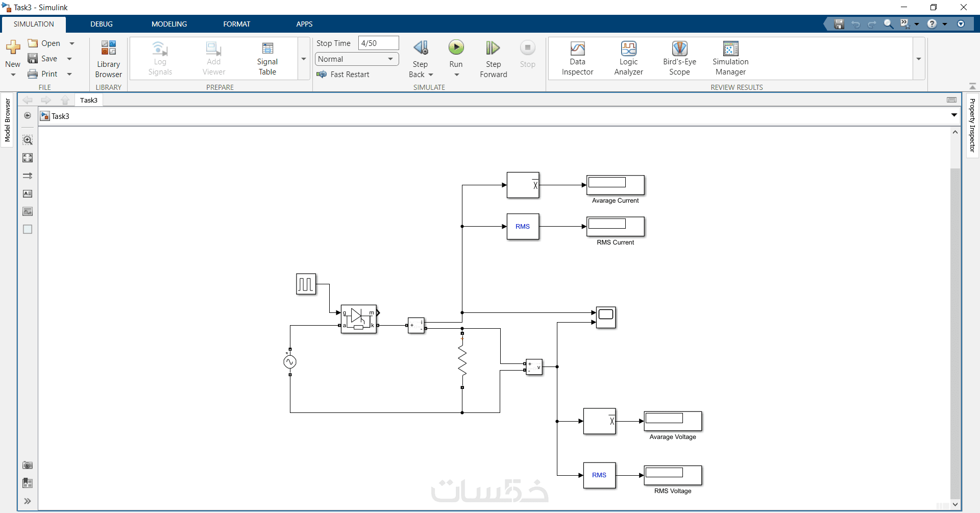Click the Help question mark icon

932,24
